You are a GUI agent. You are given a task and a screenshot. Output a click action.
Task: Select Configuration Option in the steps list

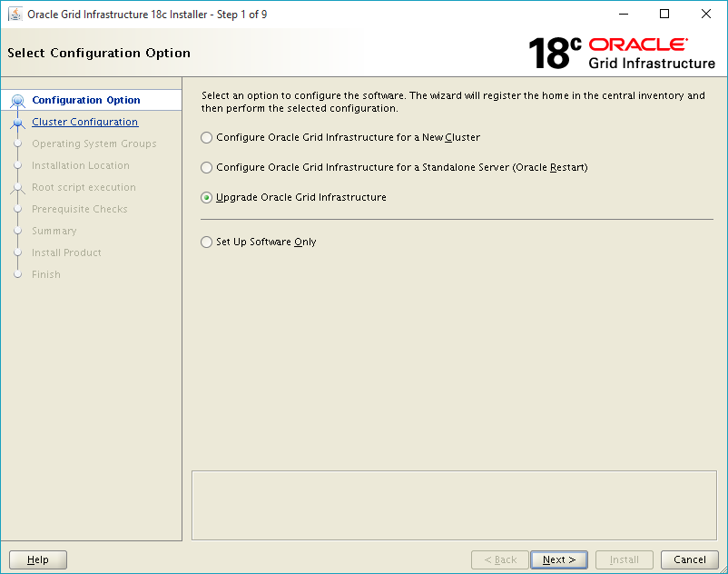(86, 100)
